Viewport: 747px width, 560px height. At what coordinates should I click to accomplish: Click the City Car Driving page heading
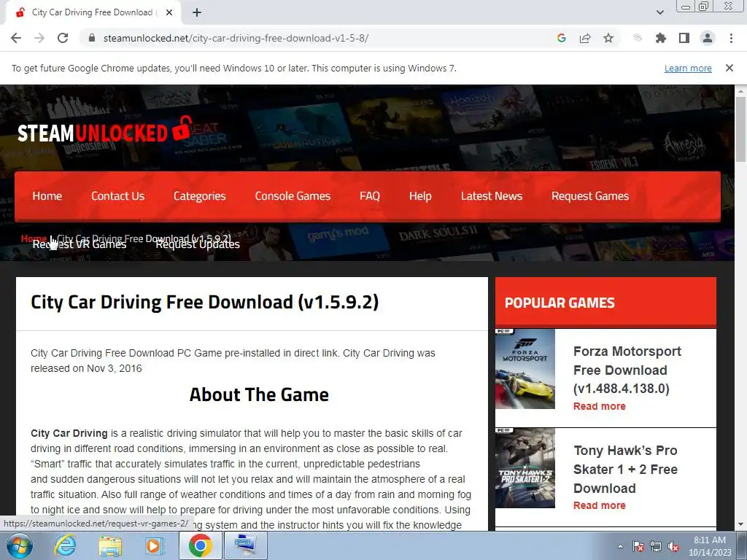tap(205, 303)
